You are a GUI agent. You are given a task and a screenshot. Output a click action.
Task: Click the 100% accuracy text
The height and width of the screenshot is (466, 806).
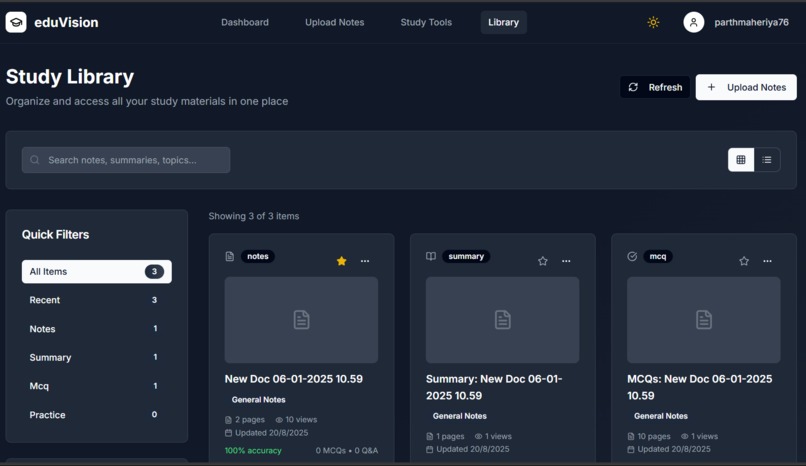click(253, 451)
